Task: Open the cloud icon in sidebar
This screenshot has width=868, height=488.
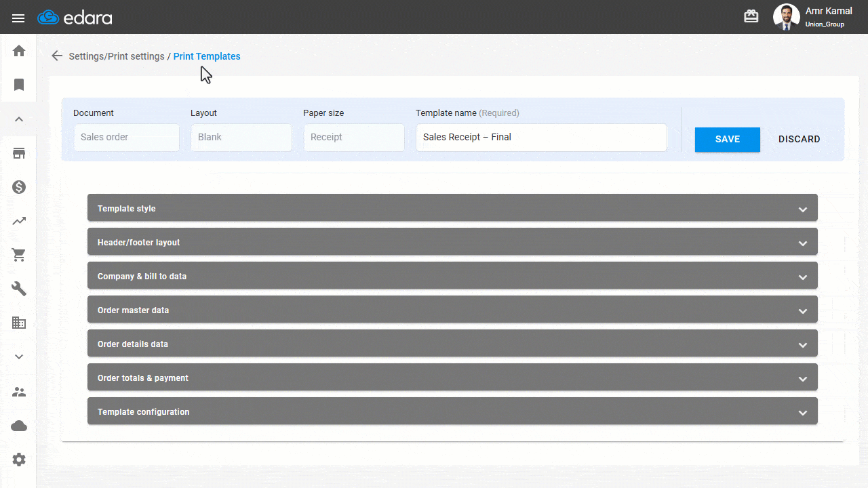Action: 19,426
